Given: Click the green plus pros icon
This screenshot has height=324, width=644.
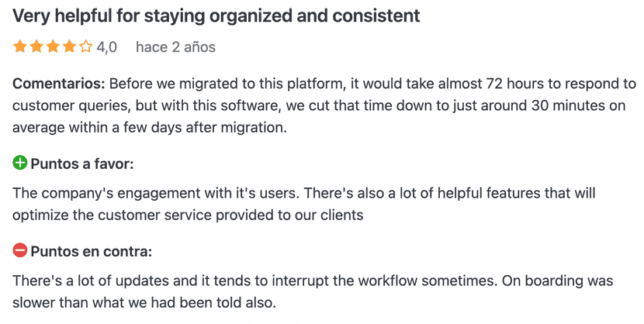Looking at the screenshot, I should tap(20, 163).
